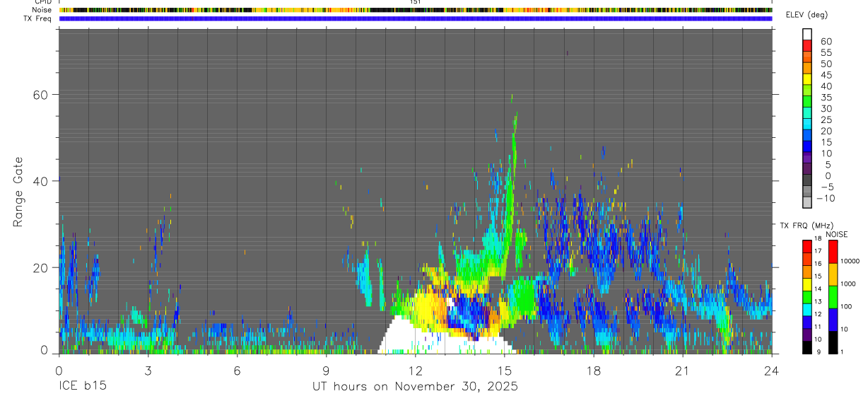Click the y-axis tick label 60 for Range Gate
Screen dimensions: 868x401
coord(41,94)
